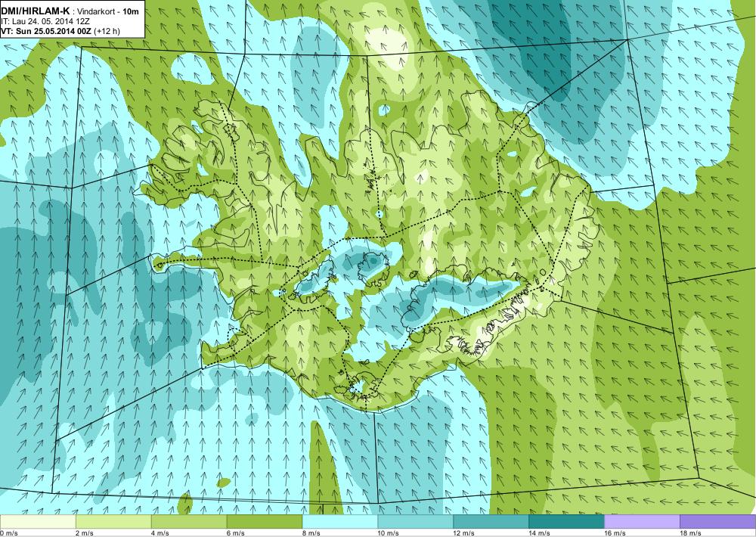Click the 14–16 m/s dark teal legend swatch
This screenshot has height=537, width=756.
click(566, 522)
